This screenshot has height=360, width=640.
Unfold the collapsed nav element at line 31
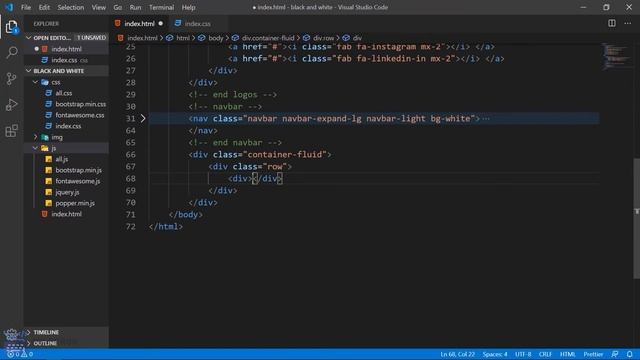pos(143,118)
